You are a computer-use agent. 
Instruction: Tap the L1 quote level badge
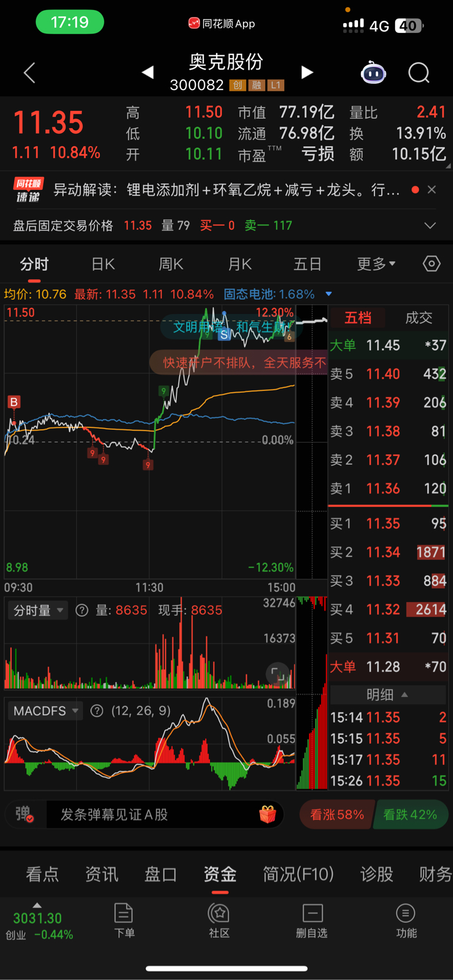(275, 85)
